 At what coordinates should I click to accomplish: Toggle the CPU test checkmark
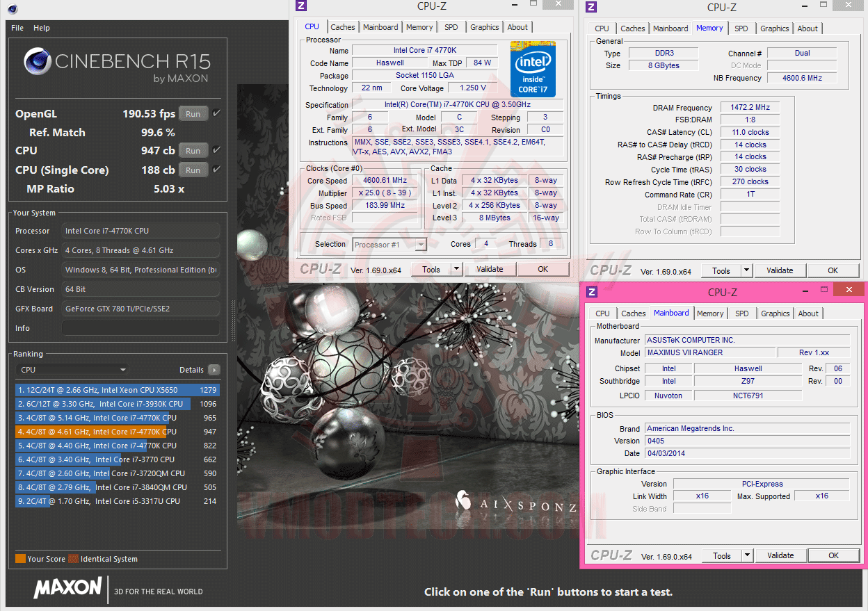[216, 150]
